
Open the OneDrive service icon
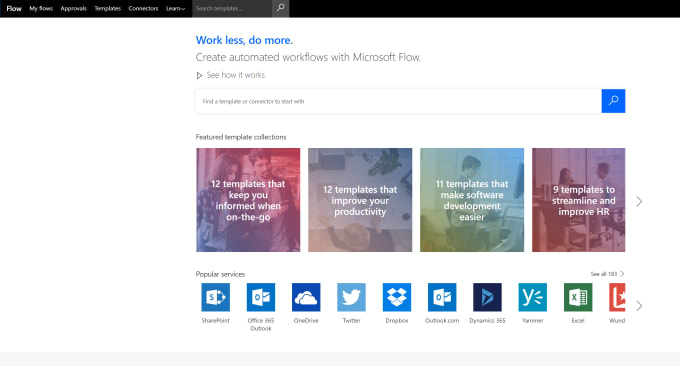click(x=306, y=297)
